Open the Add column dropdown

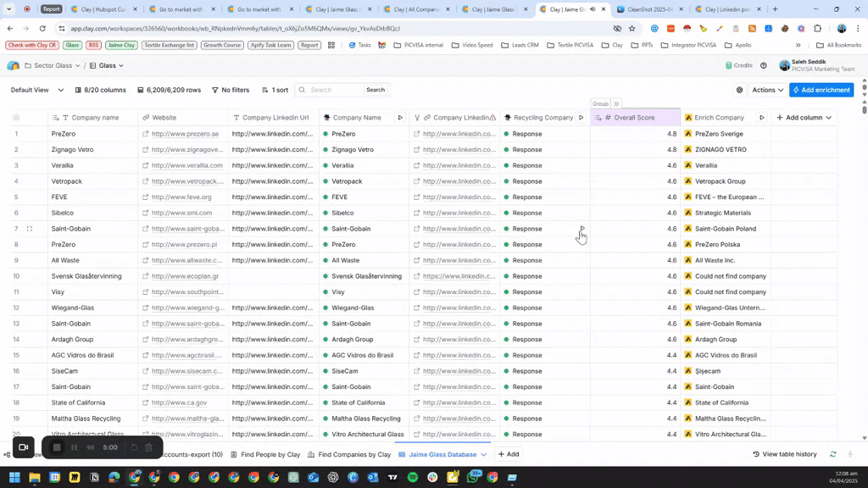pos(804,117)
